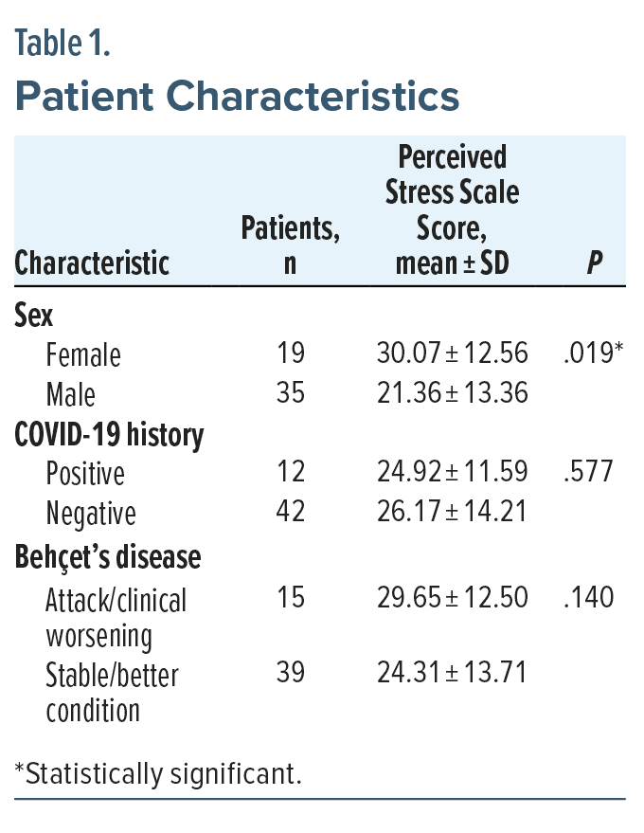
Task: Click the "Attack/clinical worsening" row label
Action: (x=116, y=617)
